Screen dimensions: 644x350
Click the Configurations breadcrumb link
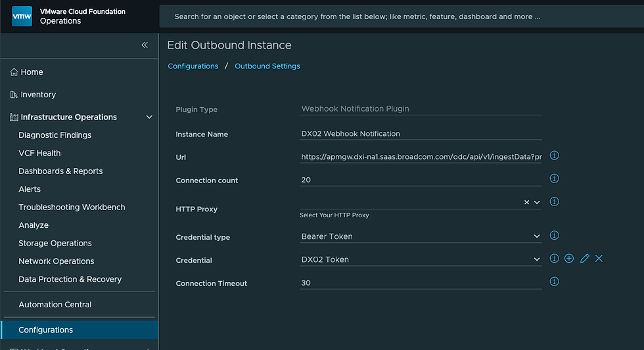pyautogui.click(x=193, y=66)
